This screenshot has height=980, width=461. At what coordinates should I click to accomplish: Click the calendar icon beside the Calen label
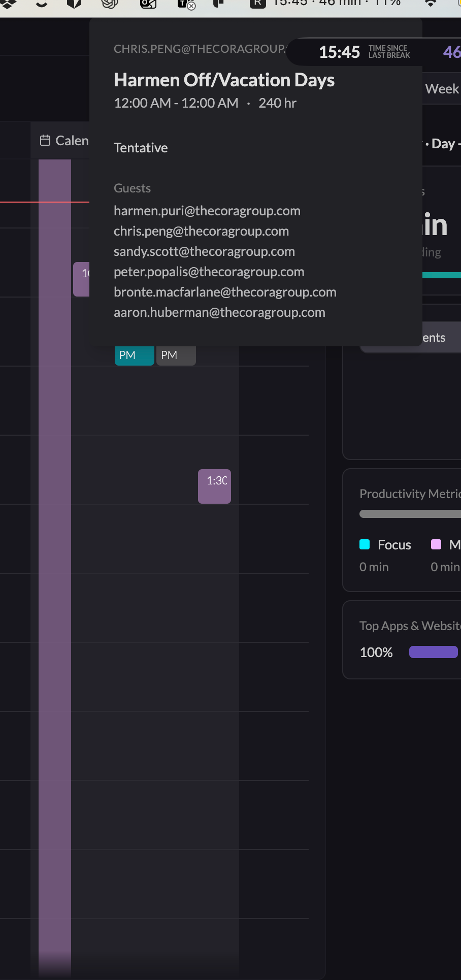pyautogui.click(x=45, y=141)
